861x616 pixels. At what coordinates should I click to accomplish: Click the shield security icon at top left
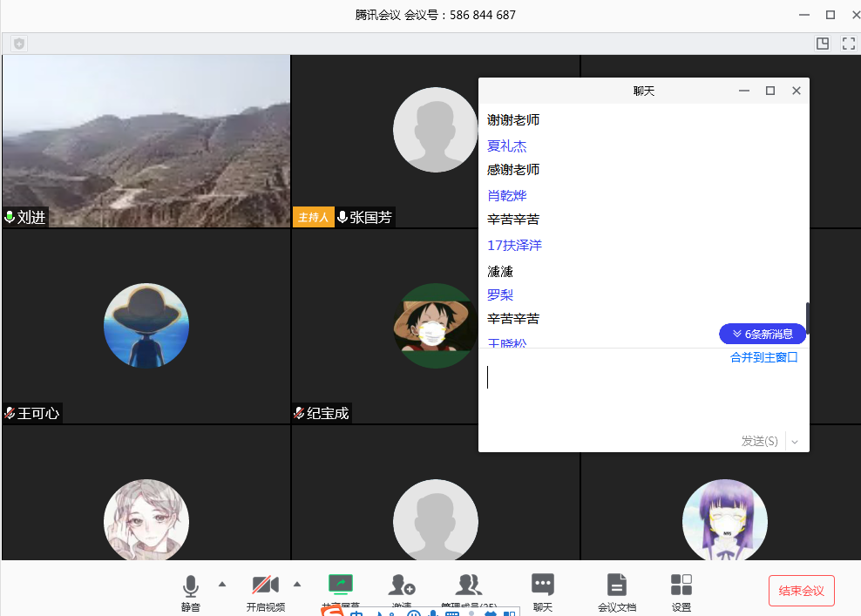pos(19,44)
